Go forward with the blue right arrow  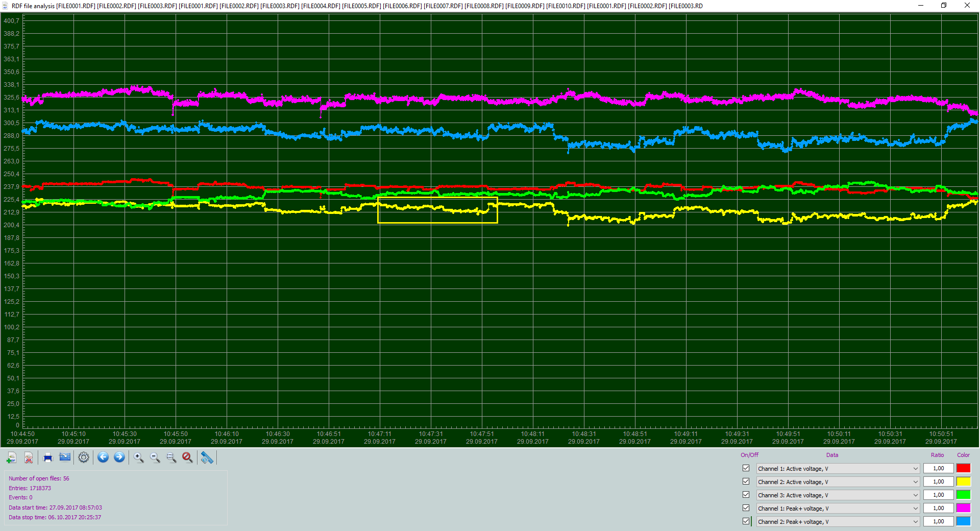(119, 457)
